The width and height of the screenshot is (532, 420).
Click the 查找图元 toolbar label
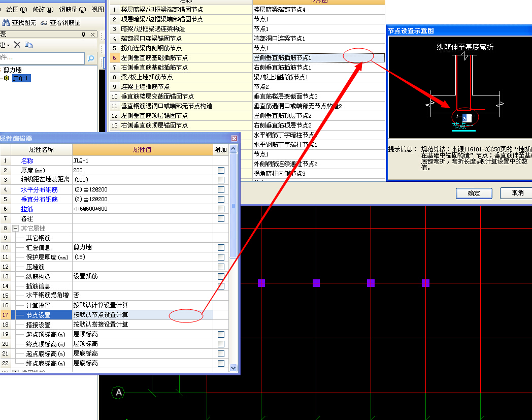point(24,23)
